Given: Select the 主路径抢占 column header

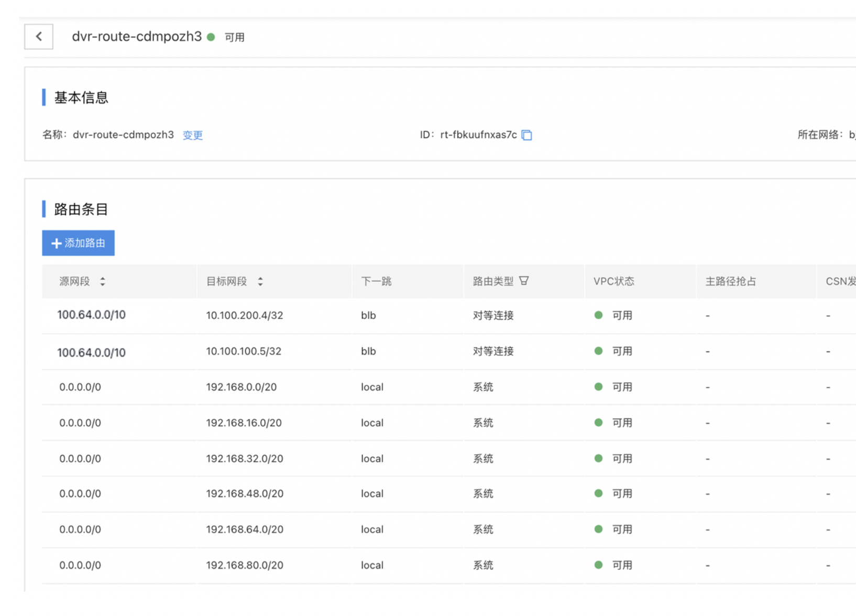Looking at the screenshot, I should click(731, 281).
